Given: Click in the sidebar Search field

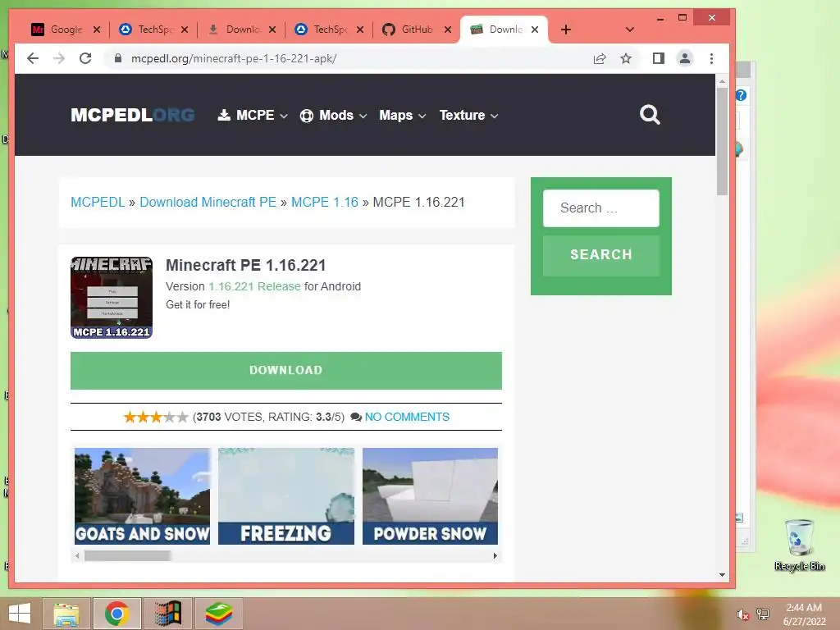Looking at the screenshot, I should (x=601, y=208).
